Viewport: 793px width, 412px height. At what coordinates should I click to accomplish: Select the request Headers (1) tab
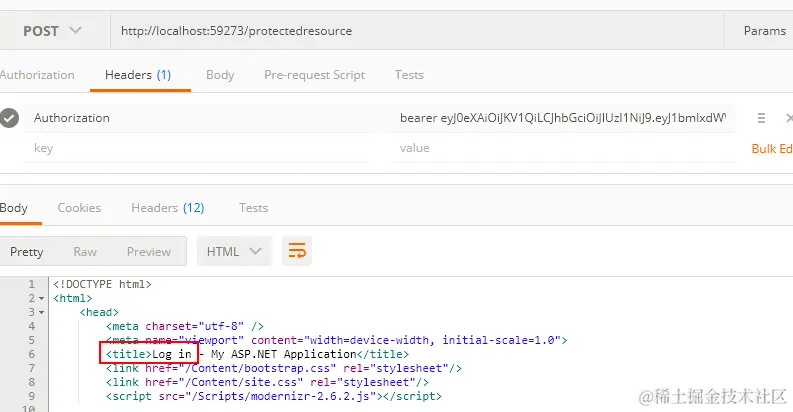point(138,75)
